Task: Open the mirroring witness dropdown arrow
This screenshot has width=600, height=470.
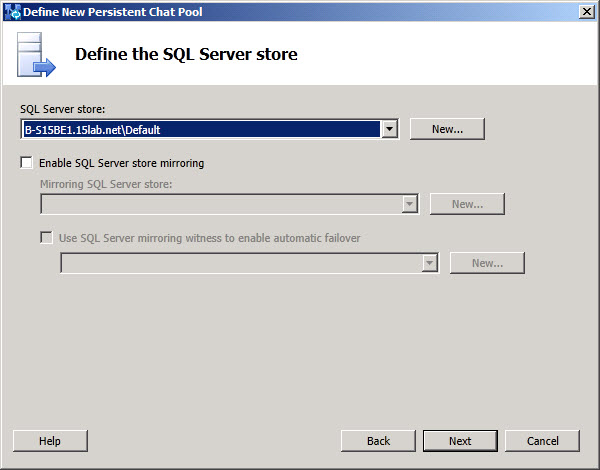Action: (430, 263)
